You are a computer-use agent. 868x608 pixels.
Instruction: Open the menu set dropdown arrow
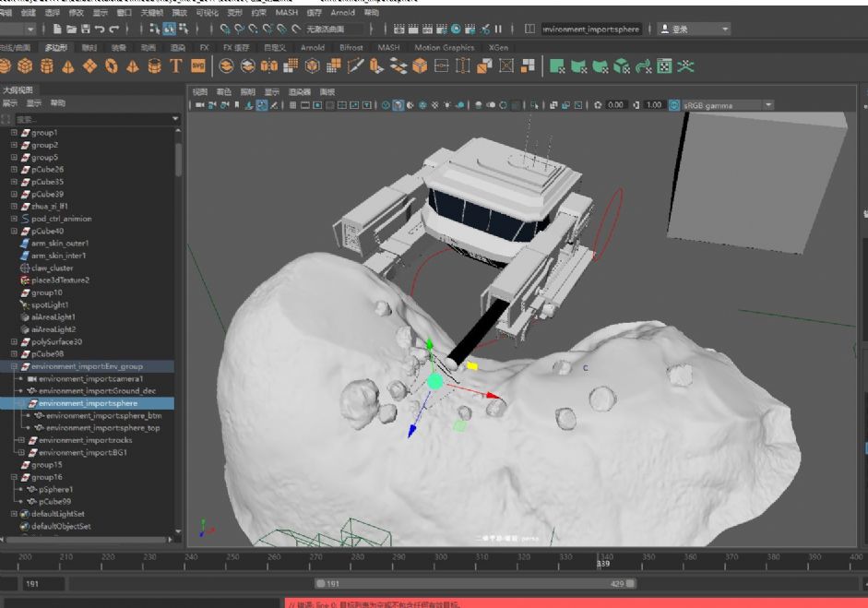point(30,29)
